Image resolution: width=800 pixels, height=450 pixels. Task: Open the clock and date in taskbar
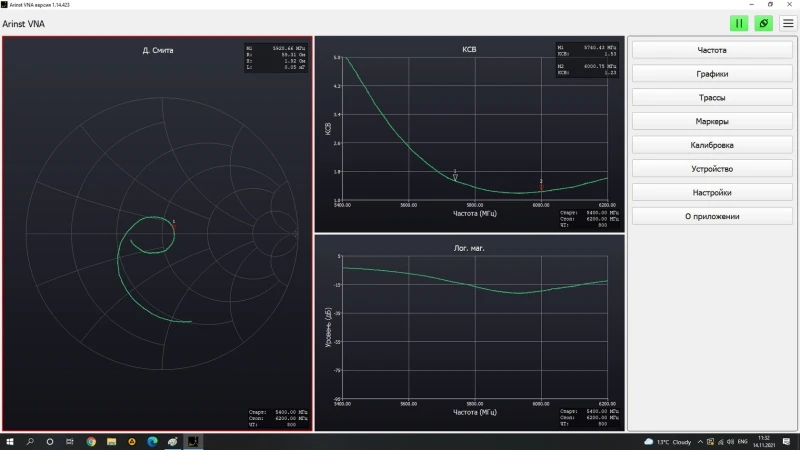pos(764,442)
